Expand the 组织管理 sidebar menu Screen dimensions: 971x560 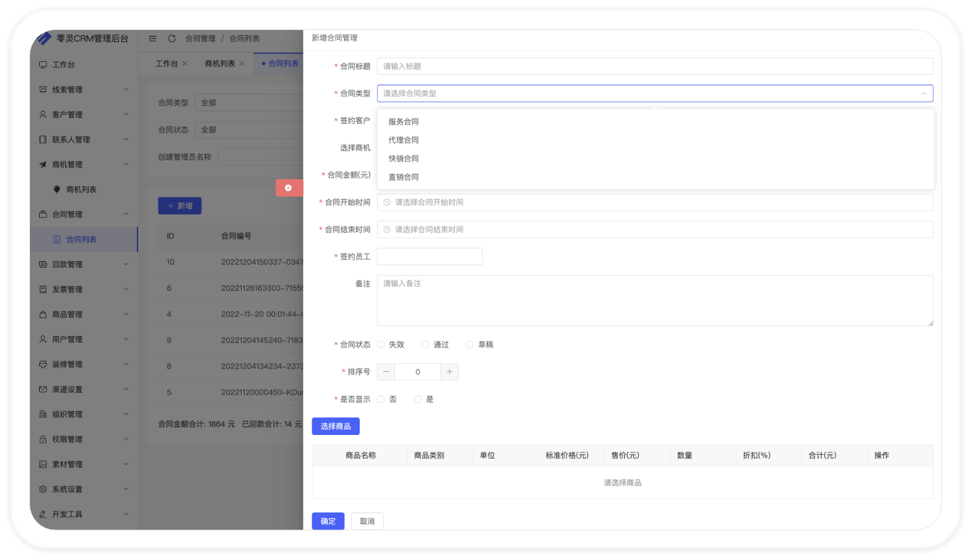126,413
